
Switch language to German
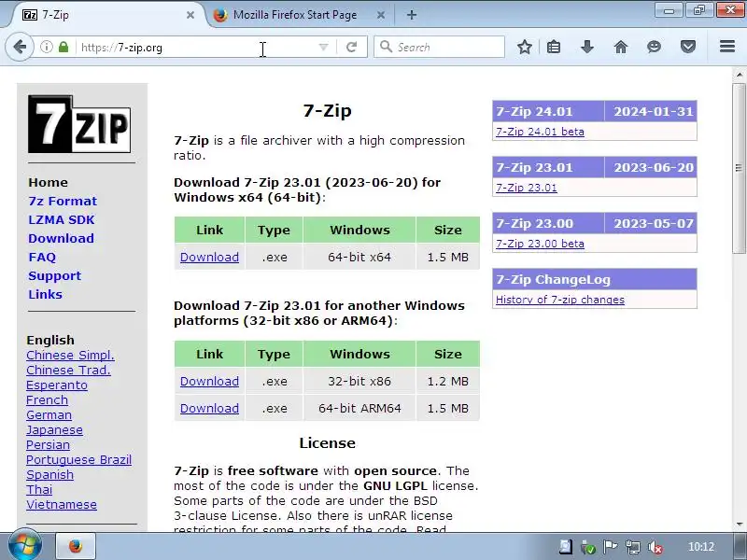point(49,414)
